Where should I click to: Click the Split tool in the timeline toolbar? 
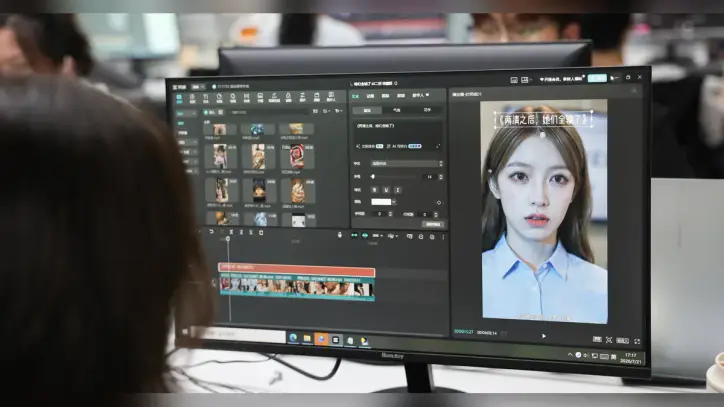click(231, 232)
